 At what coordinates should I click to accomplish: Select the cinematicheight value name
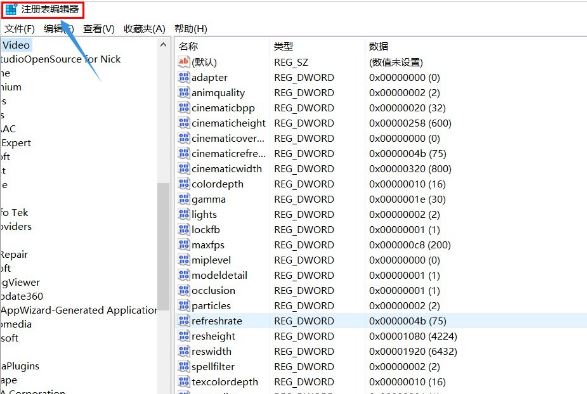point(228,123)
